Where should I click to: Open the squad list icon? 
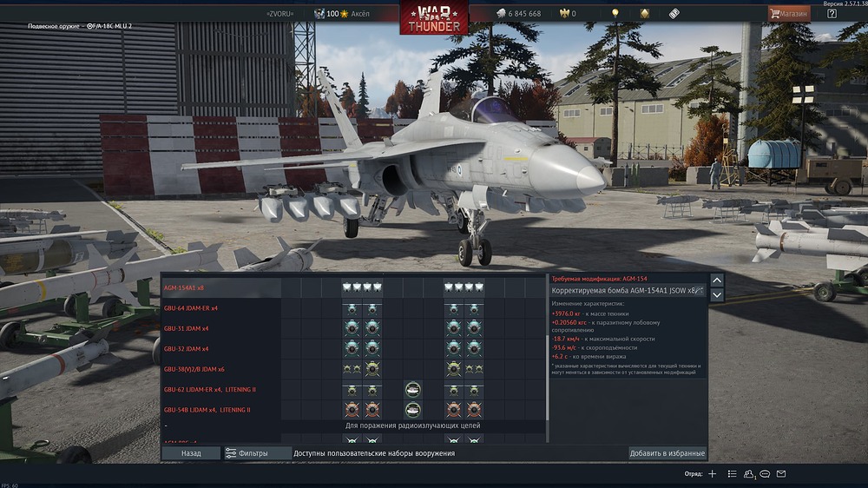(732, 473)
